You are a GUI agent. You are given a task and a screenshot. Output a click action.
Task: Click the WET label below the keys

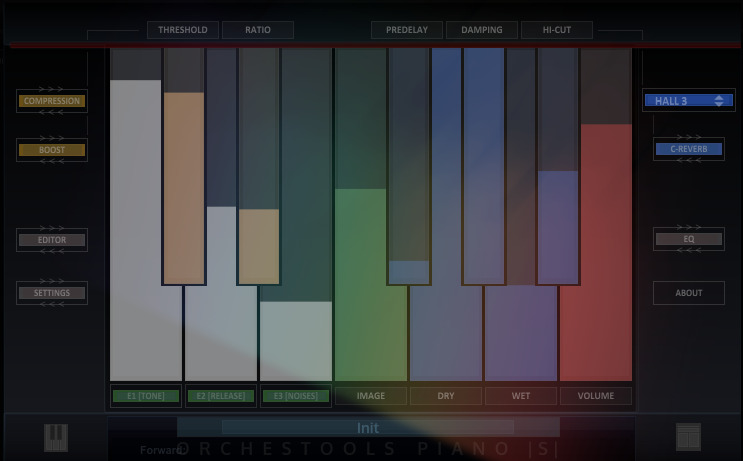pos(521,396)
